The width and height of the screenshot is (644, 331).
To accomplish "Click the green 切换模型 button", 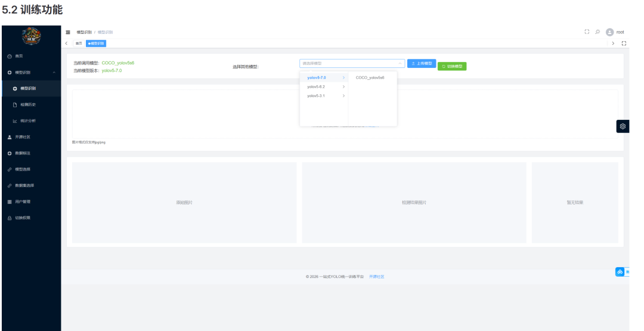I will tap(452, 66).
